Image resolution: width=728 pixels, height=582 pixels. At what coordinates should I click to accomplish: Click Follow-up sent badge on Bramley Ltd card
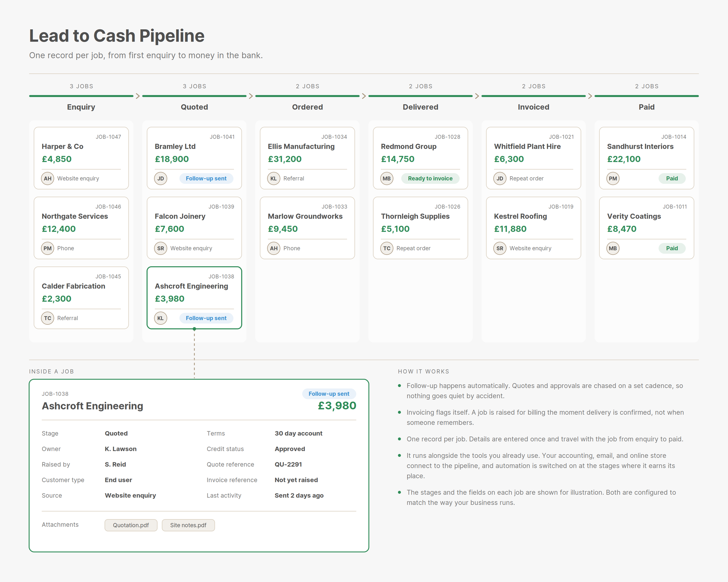pyautogui.click(x=206, y=178)
